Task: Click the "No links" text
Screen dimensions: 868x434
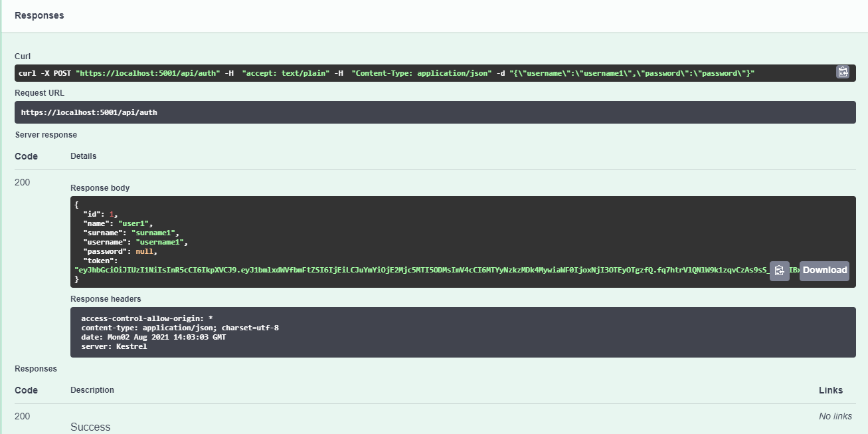Action: click(x=835, y=416)
